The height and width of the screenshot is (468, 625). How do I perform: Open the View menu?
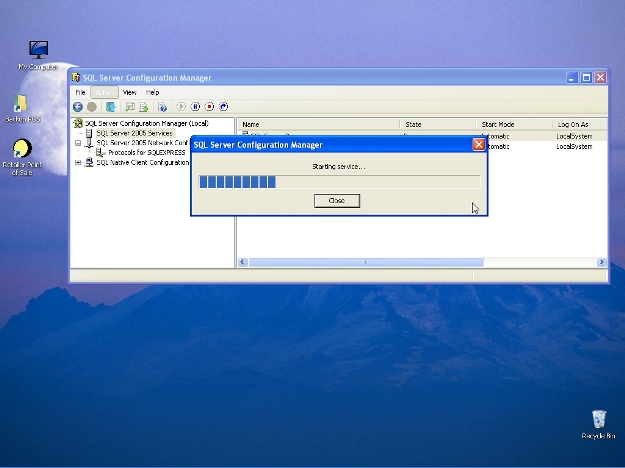[x=129, y=92]
